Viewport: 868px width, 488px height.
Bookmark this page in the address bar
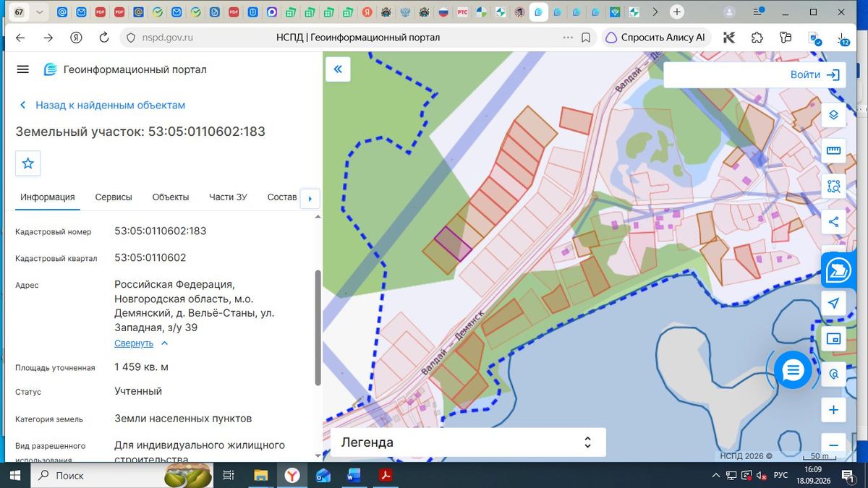(586, 38)
